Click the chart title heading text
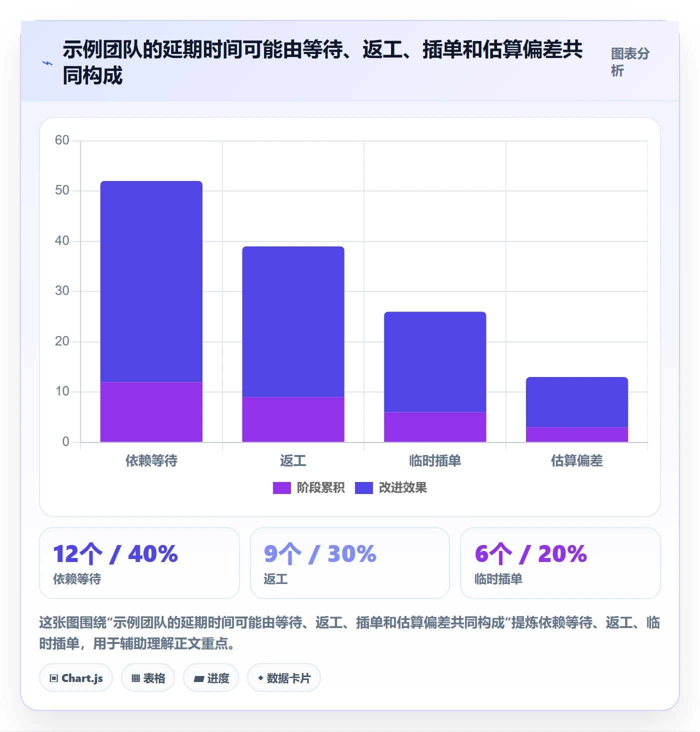 (x=322, y=62)
